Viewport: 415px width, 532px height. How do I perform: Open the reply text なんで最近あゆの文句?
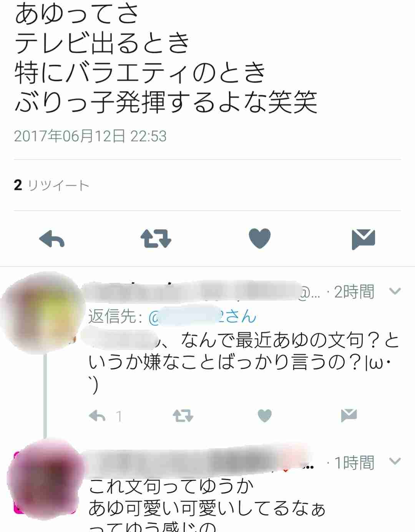pos(243,363)
